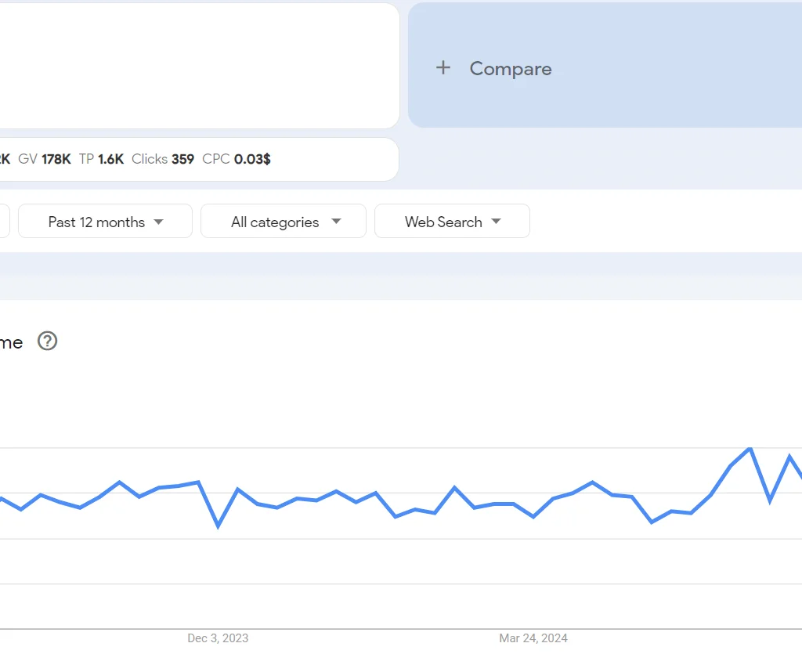Open the Interest over time help tooltip
The image size is (802, 672).
(x=47, y=341)
